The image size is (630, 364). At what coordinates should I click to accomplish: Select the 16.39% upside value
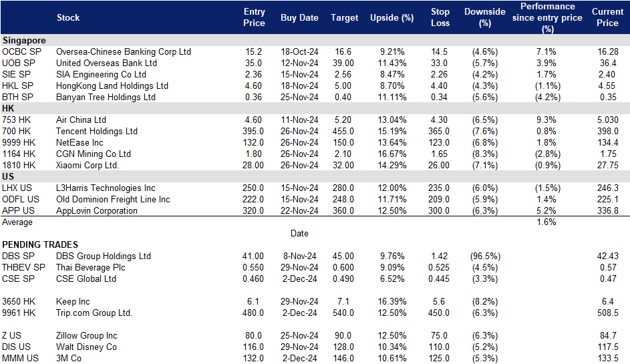coord(391,302)
